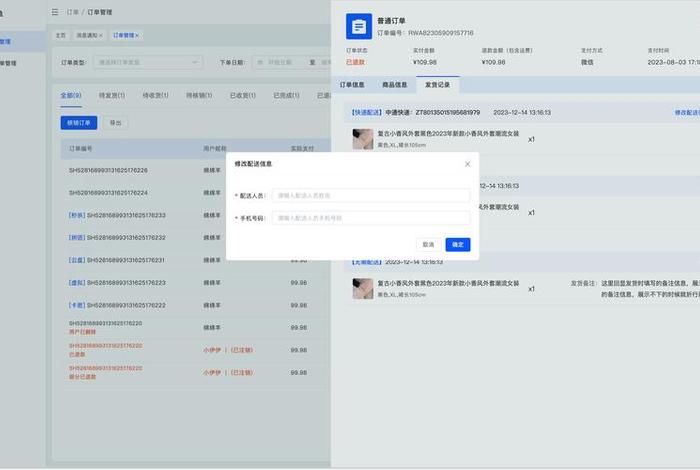Click the 配送人员 name input field
The width and height of the screenshot is (700, 470).
click(371, 195)
